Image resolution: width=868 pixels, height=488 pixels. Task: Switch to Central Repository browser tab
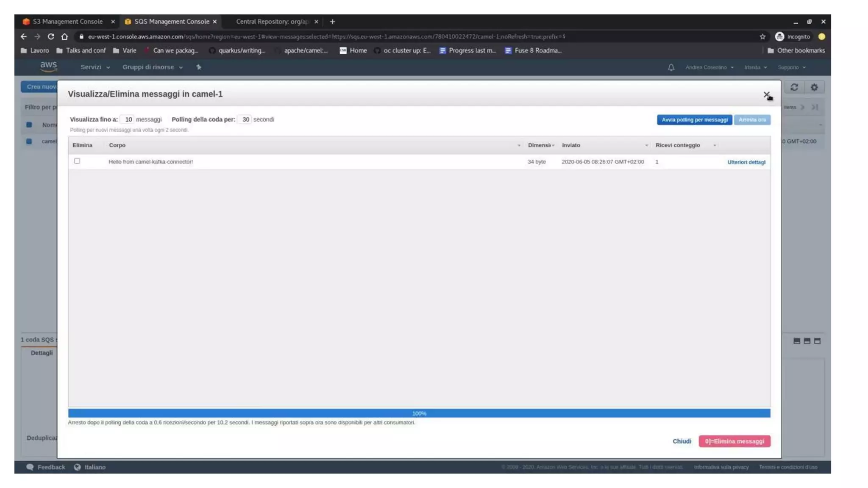pos(272,22)
